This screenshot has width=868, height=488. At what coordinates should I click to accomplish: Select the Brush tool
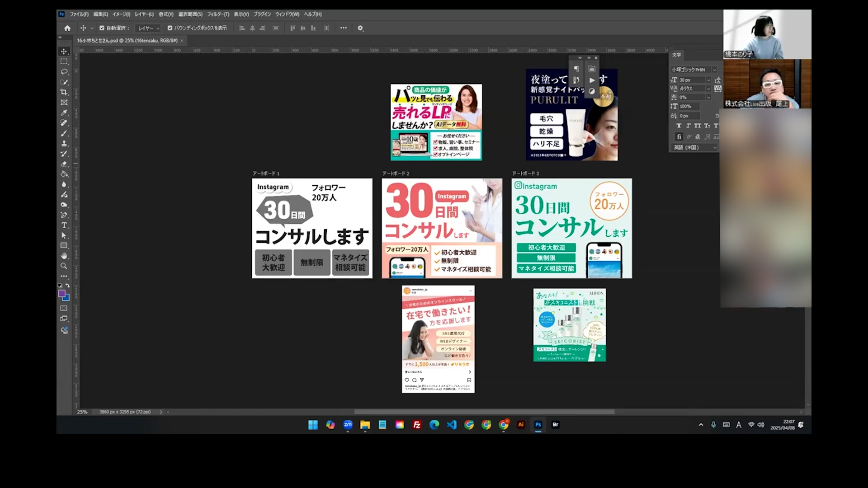coord(64,133)
